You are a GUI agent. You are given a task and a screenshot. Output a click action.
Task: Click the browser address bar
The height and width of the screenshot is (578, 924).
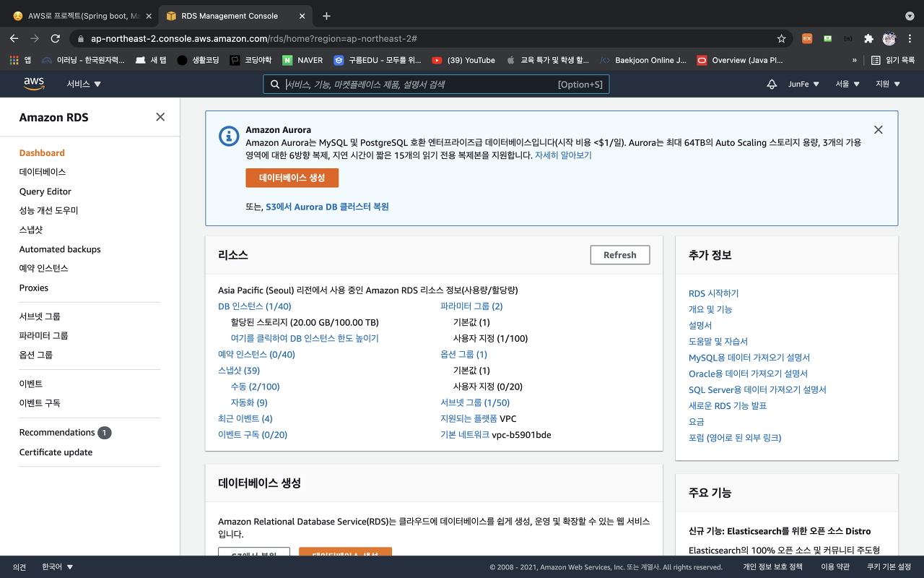(x=430, y=38)
